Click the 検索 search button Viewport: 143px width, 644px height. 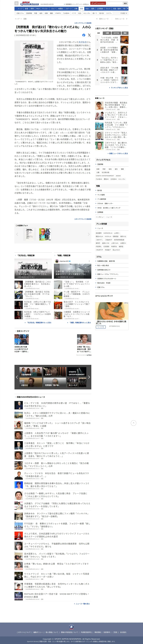(x=125, y=3)
